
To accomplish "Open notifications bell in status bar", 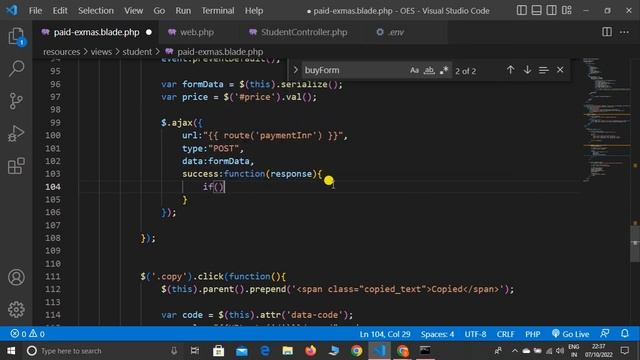I will [625, 334].
